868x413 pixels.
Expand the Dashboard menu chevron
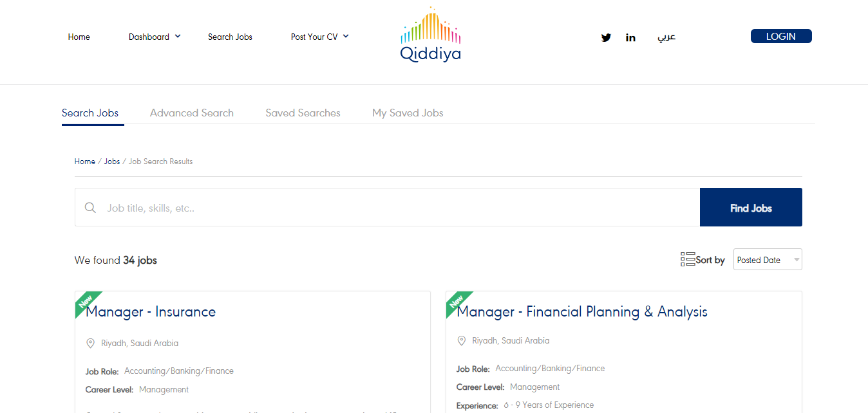[178, 37]
